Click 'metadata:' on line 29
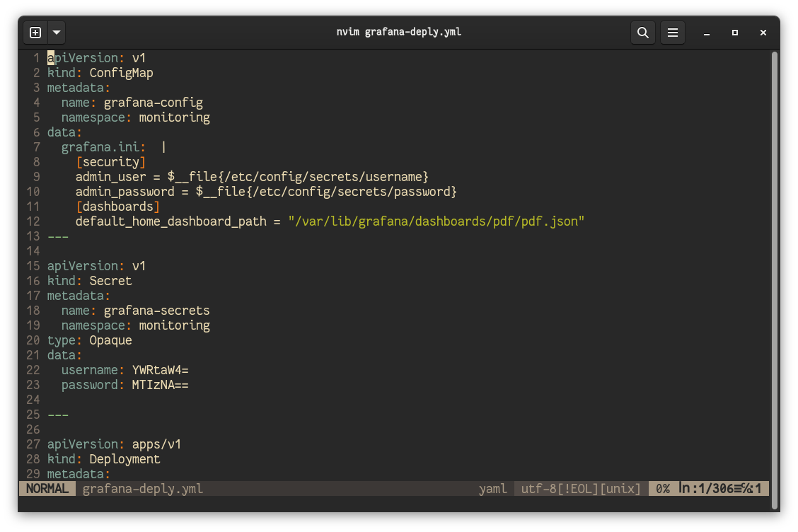The image size is (798, 532). click(79, 474)
